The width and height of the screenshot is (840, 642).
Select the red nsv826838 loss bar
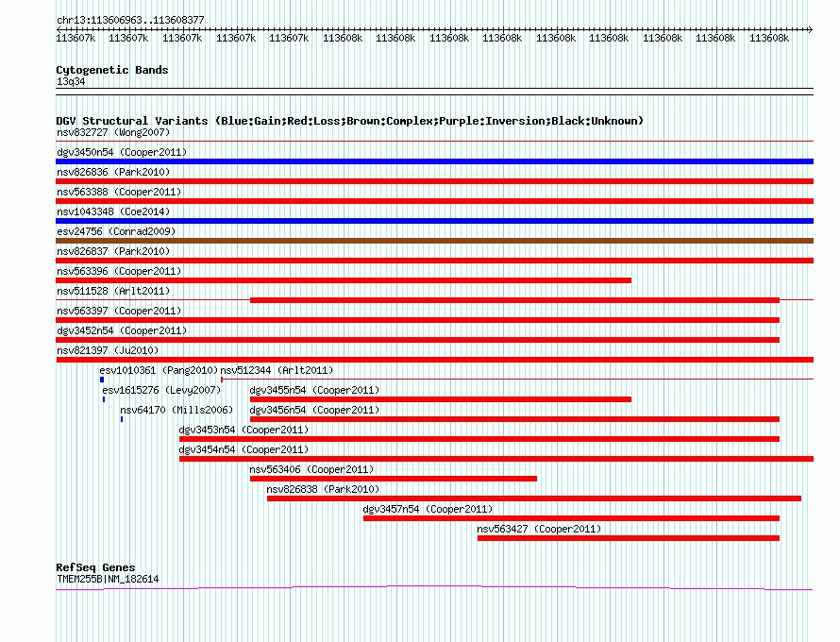point(534,498)
